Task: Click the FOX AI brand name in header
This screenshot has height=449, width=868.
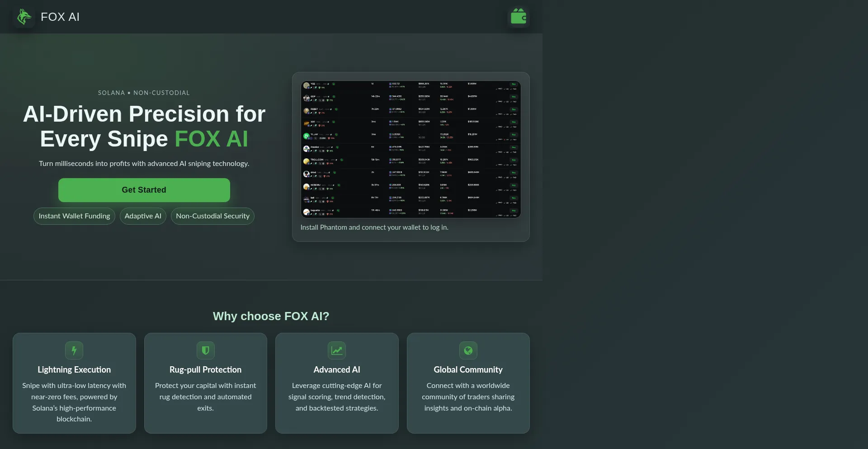Action: (x=60, y=17)
